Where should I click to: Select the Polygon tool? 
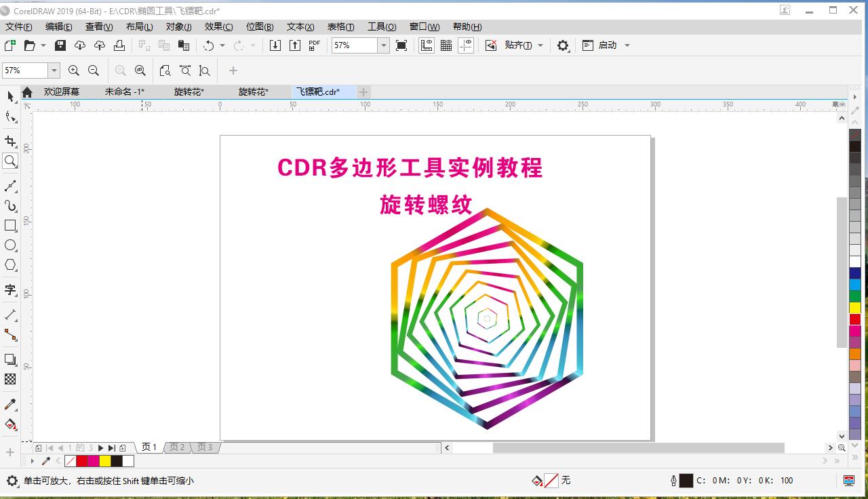click(10, 264)
